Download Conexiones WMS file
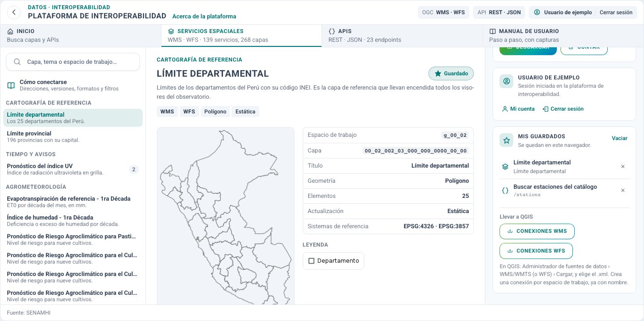Screen dimensions: 644x321 (x=537, y=231)
